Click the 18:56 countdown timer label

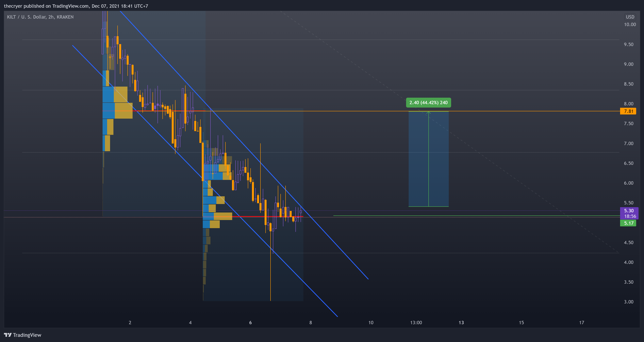[630, 216]
